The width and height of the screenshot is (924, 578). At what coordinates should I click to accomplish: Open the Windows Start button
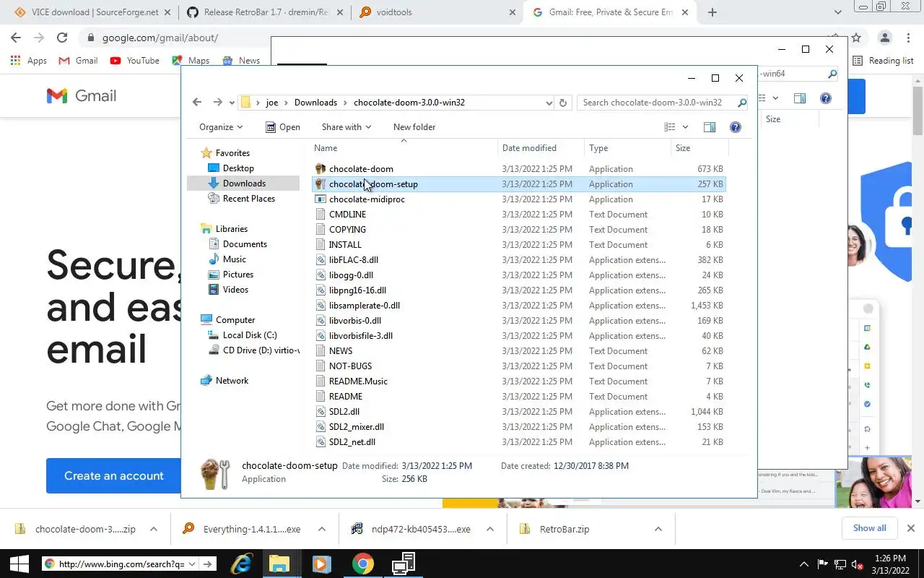click(19, 564)
